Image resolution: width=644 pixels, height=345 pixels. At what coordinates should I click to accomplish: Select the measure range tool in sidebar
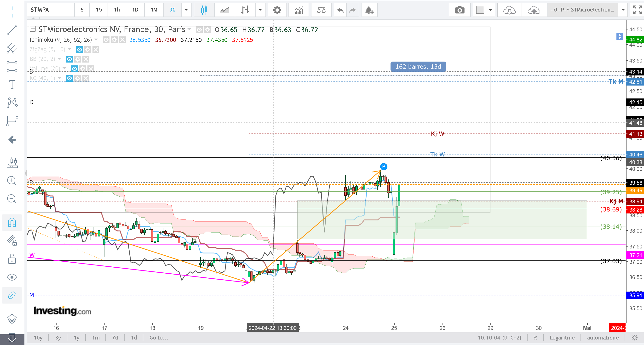[x=12, y=121]
